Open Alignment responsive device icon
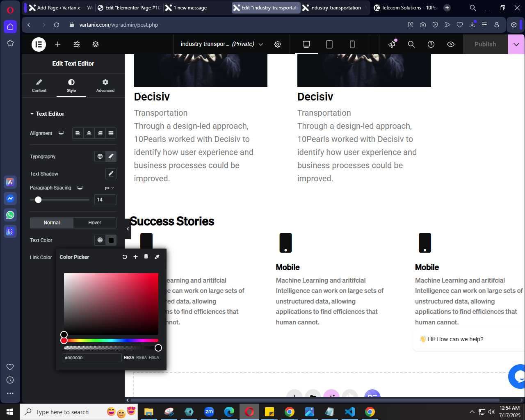Image resolution: width=525 pixels, height=420 pixels. point(61,133)
